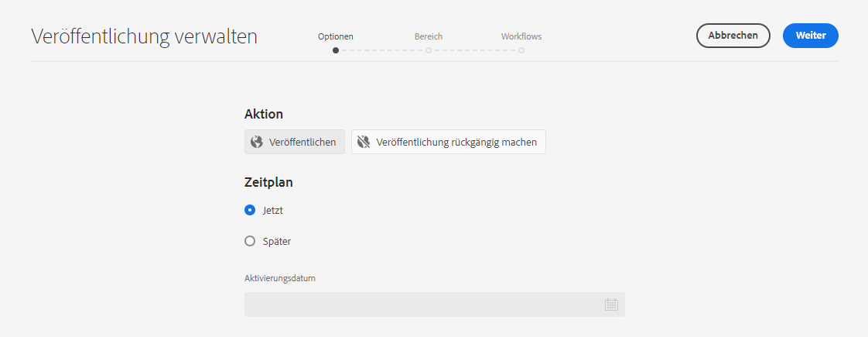
Task: Go to the Workflows step tab
Action: 521,36
